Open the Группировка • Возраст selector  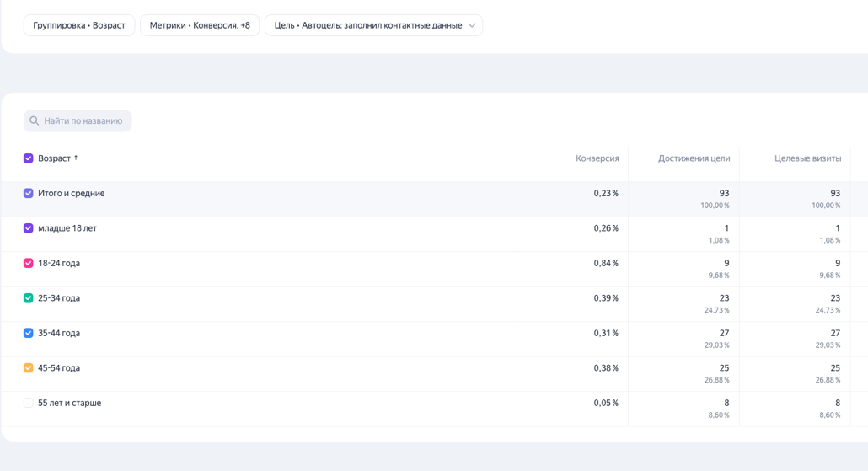79,25
